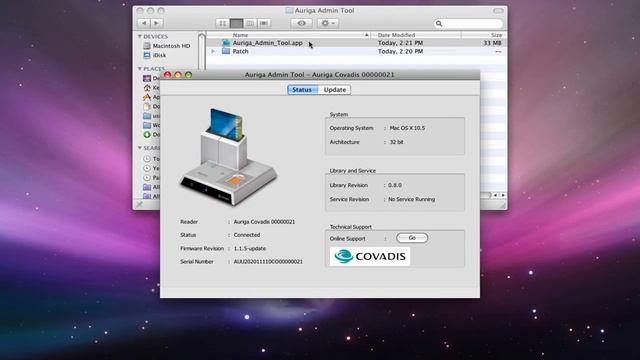Open iDisk in Finder sidebar
Viewport: 640px width, 360px height.
pos(155,55)
